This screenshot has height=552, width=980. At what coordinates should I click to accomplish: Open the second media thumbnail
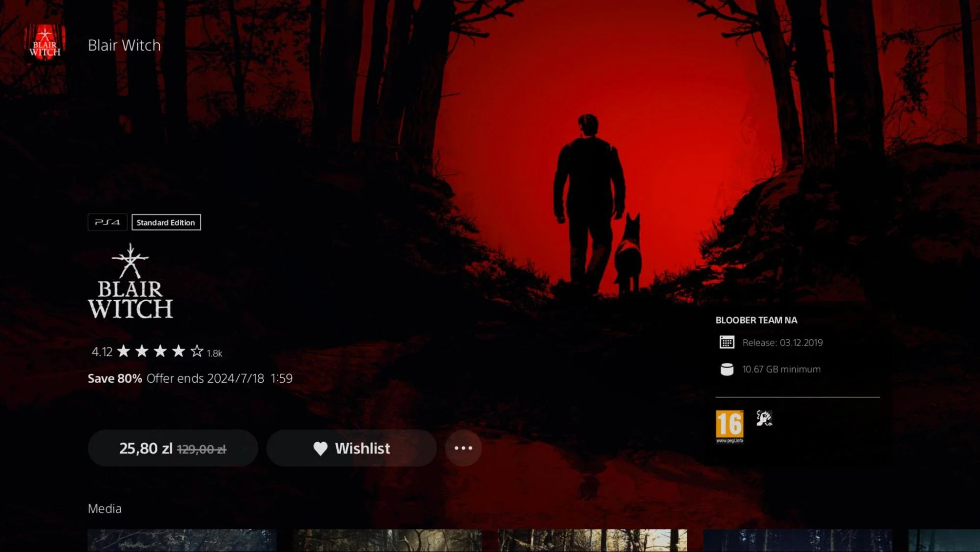[x=387, y=540]
